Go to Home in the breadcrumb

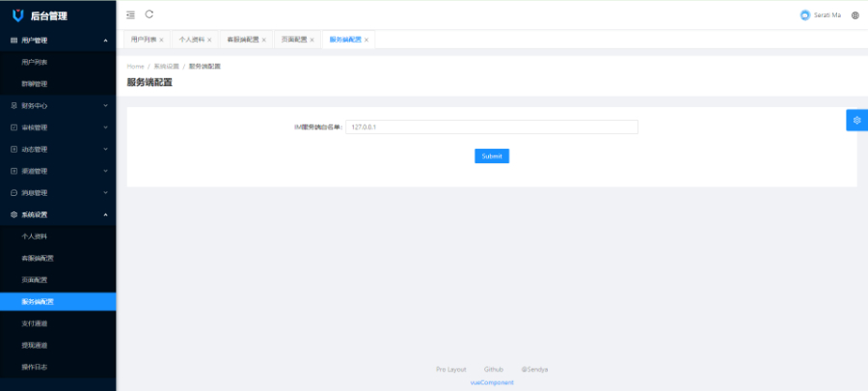tap(135, 66)
